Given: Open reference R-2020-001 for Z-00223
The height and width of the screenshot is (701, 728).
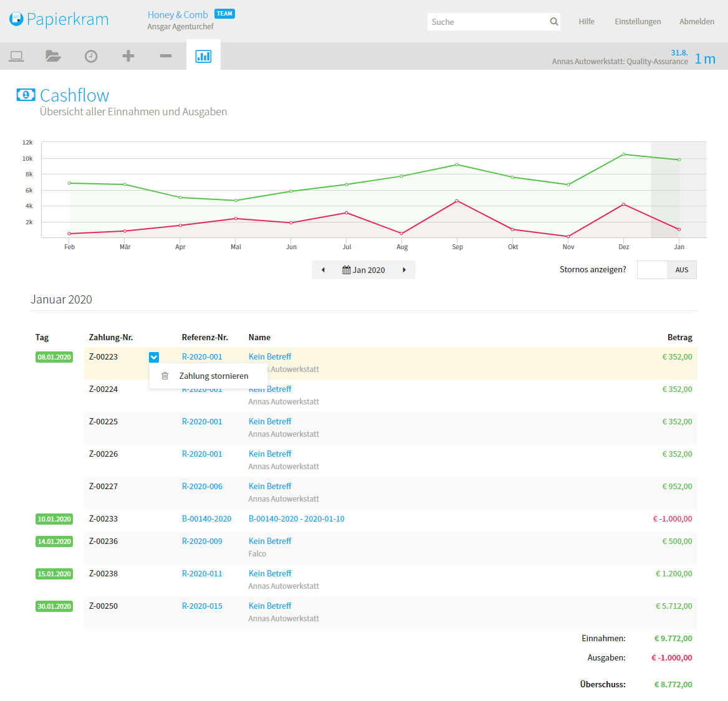Looking at the screenshot, I should point(202,356).
